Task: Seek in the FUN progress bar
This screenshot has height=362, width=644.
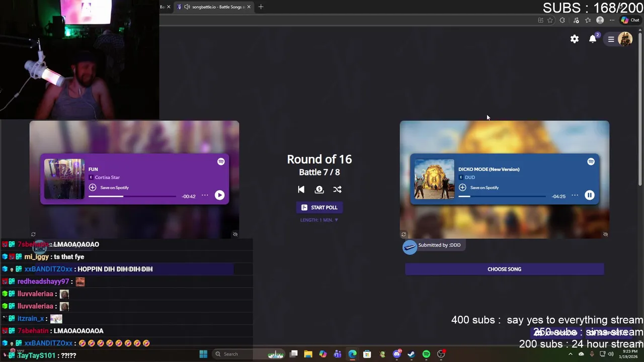Action: tap(132, 196)
